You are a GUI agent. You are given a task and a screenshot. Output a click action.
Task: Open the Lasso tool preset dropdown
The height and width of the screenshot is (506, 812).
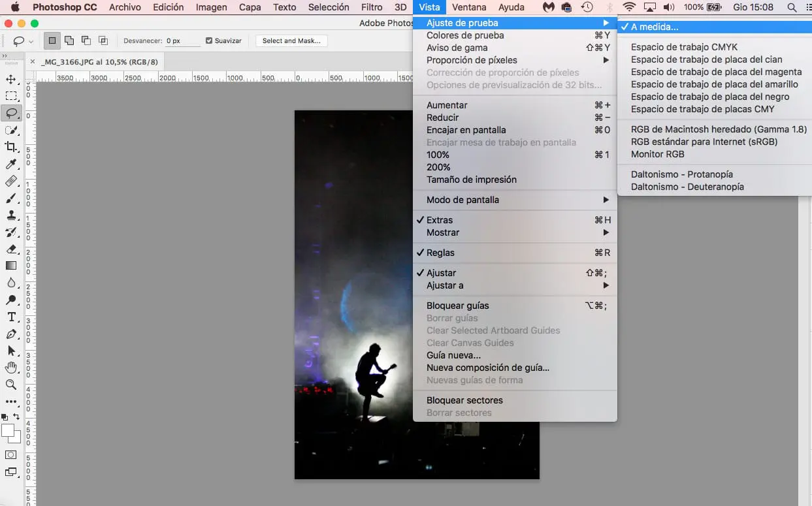tap(22, 40)
